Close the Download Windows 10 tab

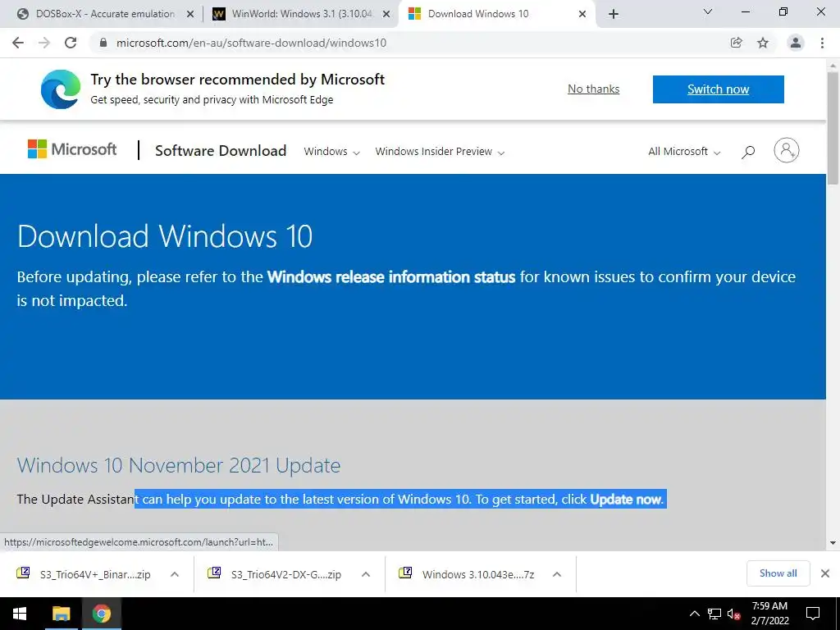tap(582, 14)
